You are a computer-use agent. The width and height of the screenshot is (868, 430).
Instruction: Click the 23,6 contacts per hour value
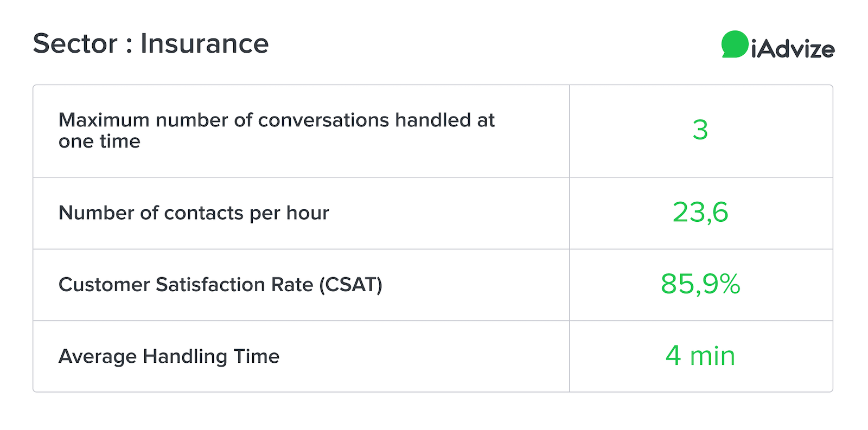700,213
